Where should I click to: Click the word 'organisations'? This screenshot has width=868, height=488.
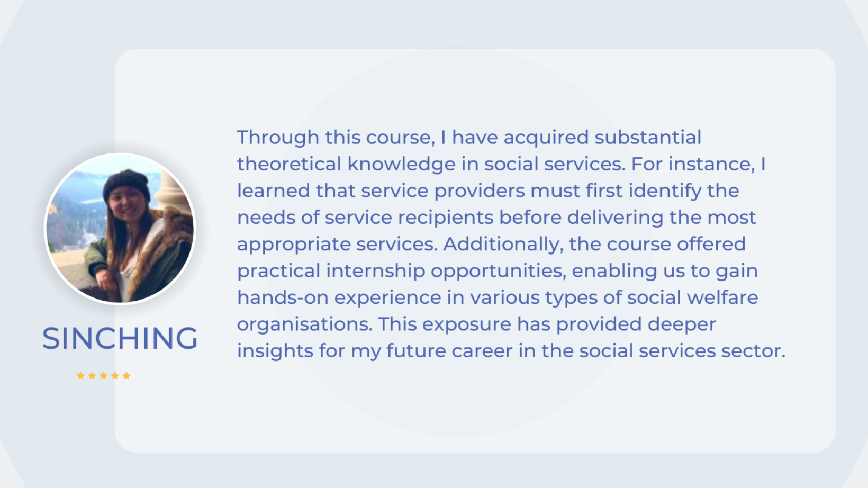pyautogui.click(x=303, y=324)
